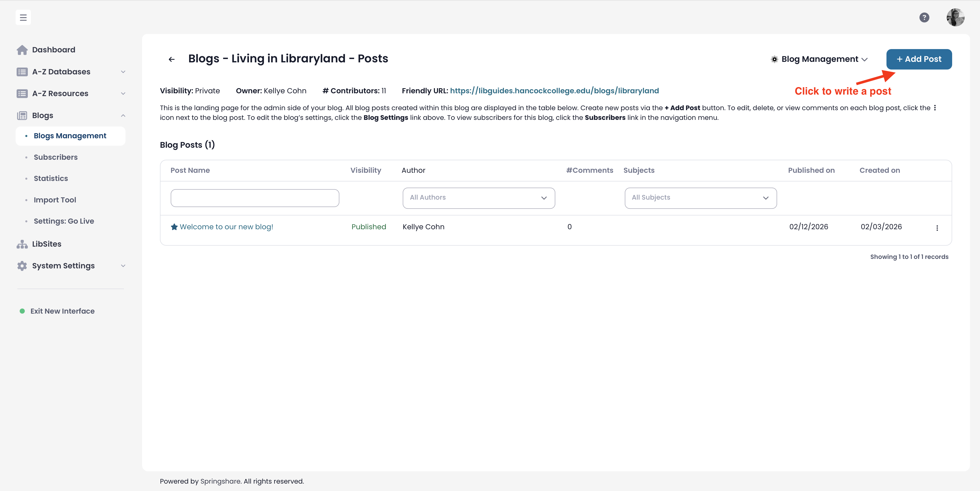Screen dimensions: 980x491
Task: Sort by Post Name column header
Action: tap(190, 170)
